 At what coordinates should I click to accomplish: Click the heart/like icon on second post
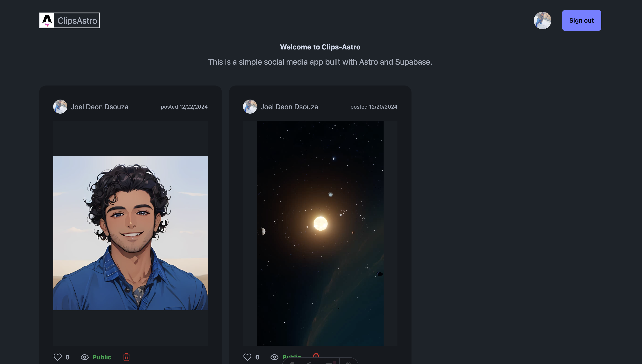[x=247, y=357]
